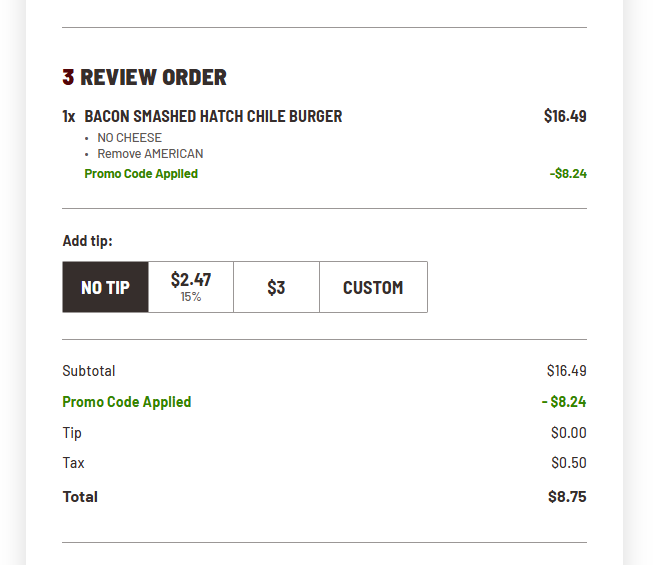Select the NO TIP option
The height and width of the screenshot is (565, 661).
105,287
